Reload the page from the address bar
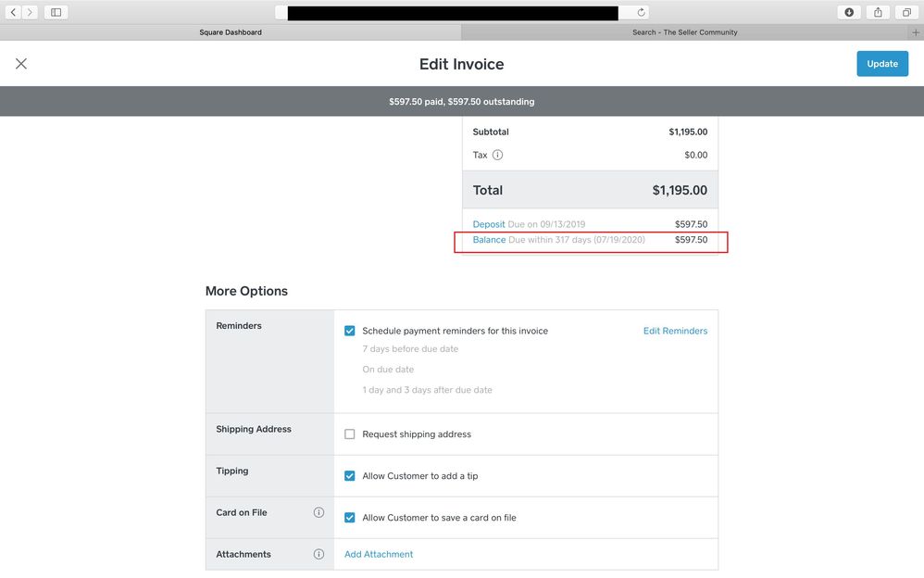This screenshot has width=924, height=578. [641, 12]
